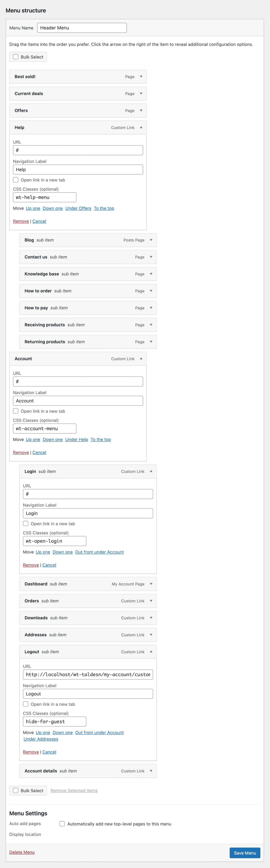The height and width of the screenshot is (868, 270).
Task: Edit the wt-help-menu CSS Classes field
Action: [44, 197]
